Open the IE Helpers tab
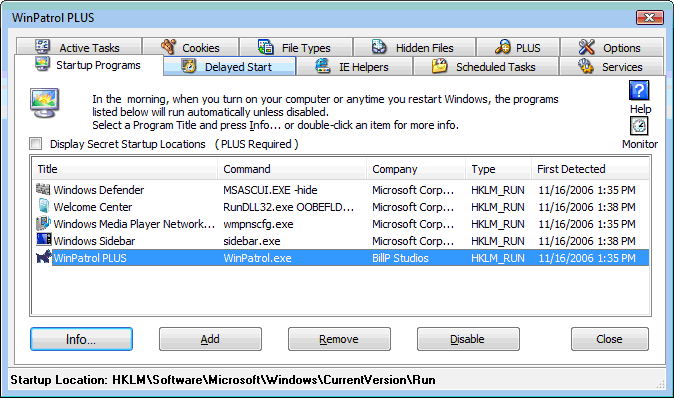Image resolution: width=674 pixels, height=398 pixels. (x=355, y=67)
